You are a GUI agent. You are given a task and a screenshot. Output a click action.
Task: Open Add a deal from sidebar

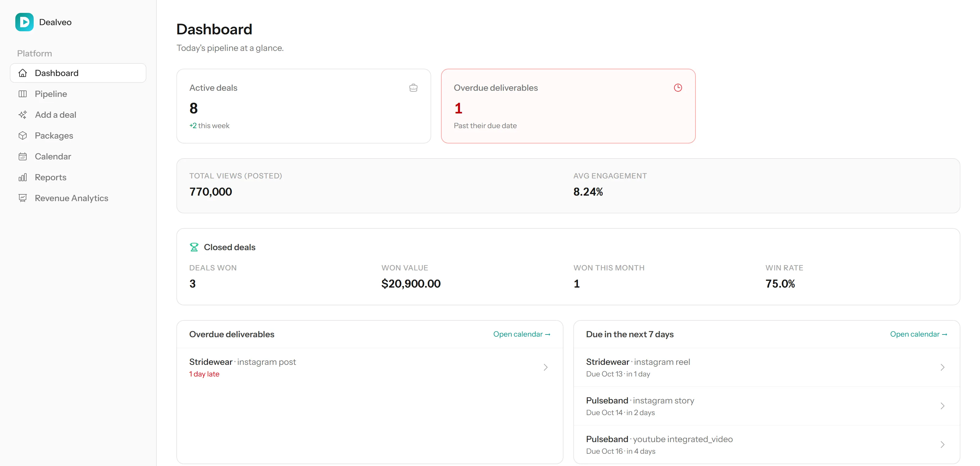point(78,115)
